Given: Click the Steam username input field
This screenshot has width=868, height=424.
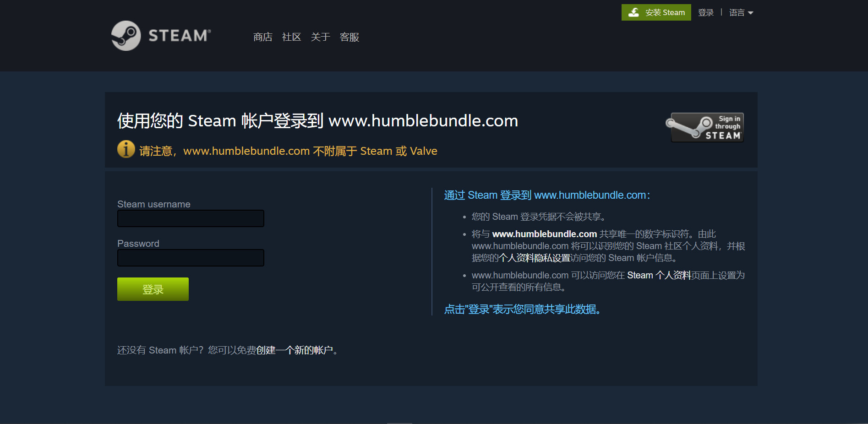Looking at the screenshot, I should pos(190,218).
